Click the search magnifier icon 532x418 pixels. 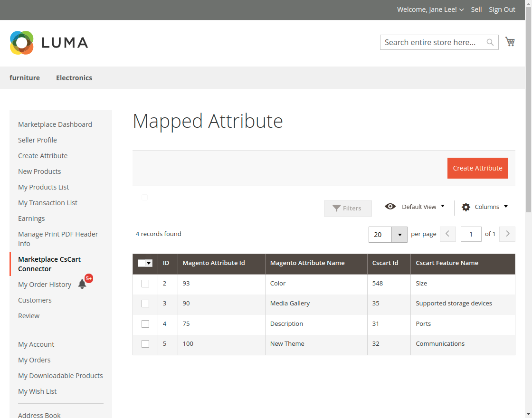click(490, 43)
